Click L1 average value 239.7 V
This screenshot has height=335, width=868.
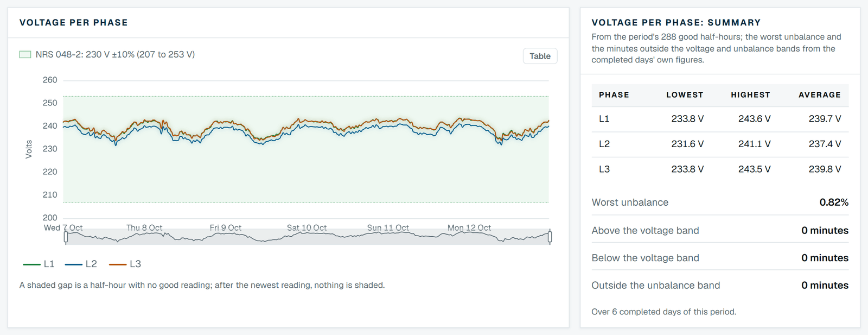[825, 119]
